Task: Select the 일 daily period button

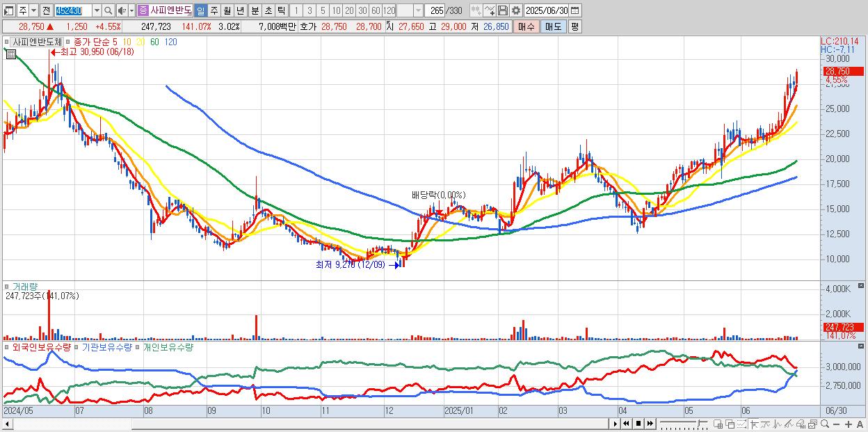Action: pos(200,10)
